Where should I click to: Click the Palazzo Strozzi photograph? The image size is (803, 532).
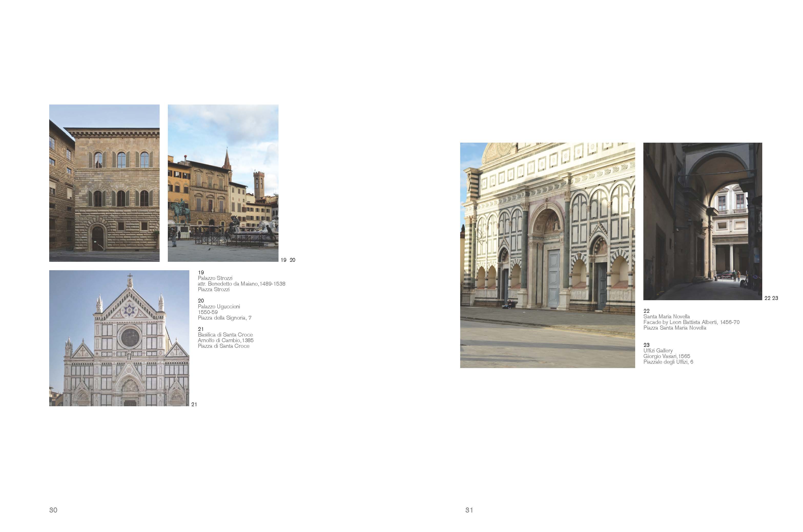tap(104, 183)
